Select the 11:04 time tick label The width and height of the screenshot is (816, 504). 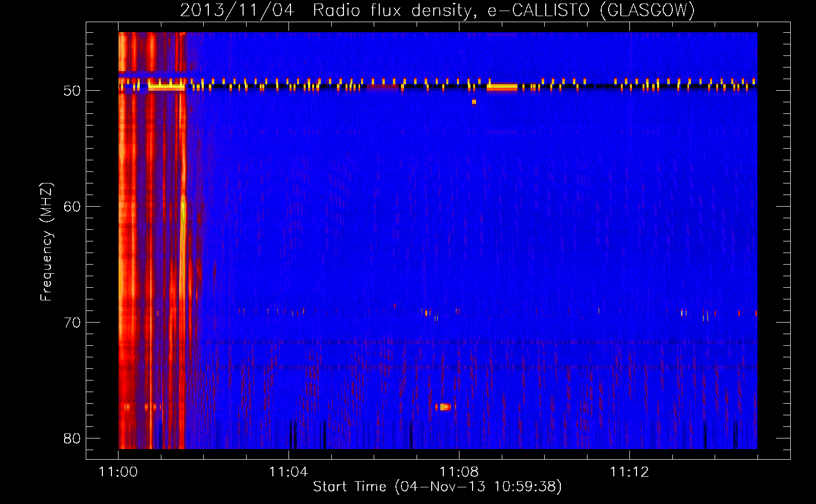coord(288,472)
